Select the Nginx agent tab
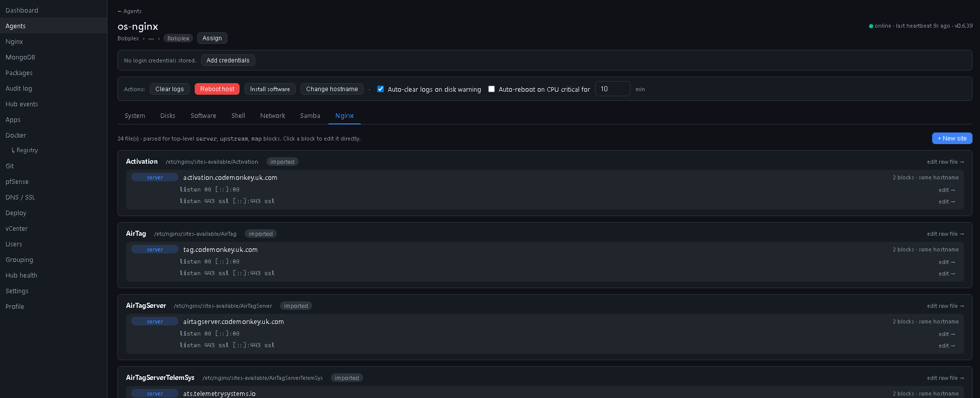Screen dimensions: 980x398 click(344, 116)
